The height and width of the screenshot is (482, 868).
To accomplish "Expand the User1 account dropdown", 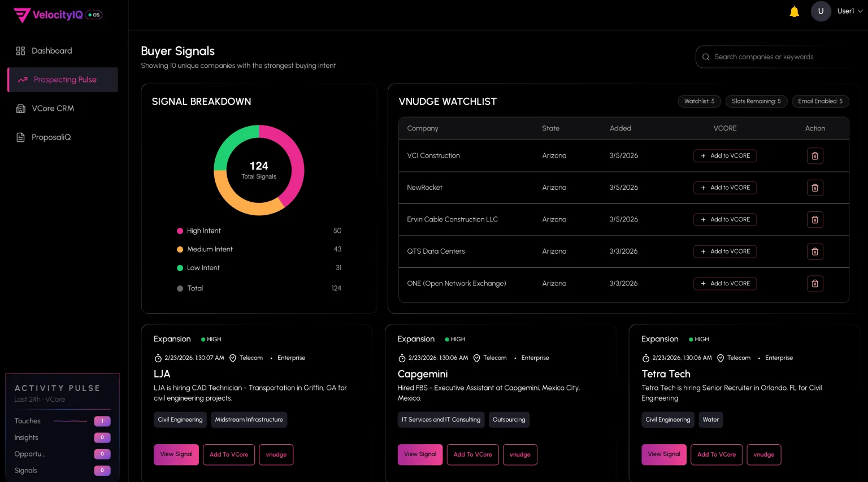I will pos(860,11).
